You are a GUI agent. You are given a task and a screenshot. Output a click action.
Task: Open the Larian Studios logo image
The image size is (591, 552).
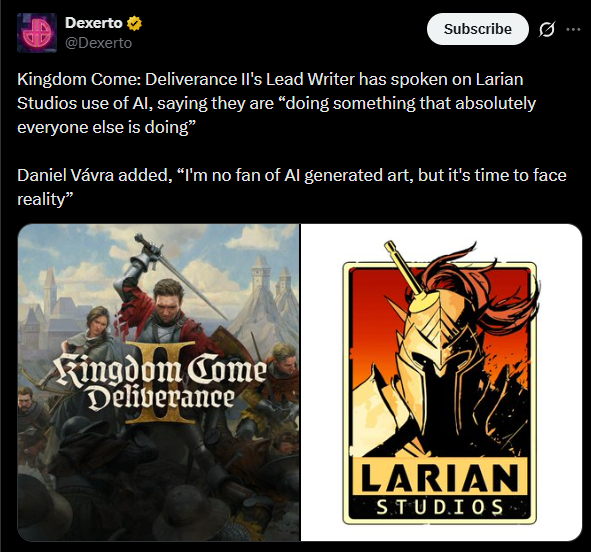coord(441,382)
